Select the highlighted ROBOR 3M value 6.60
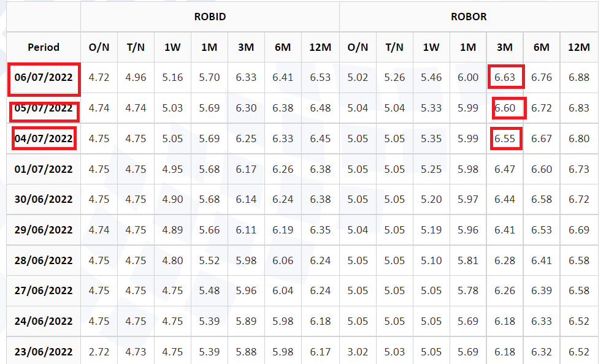The height and width of the screenshot is (364, 606). 505,108
